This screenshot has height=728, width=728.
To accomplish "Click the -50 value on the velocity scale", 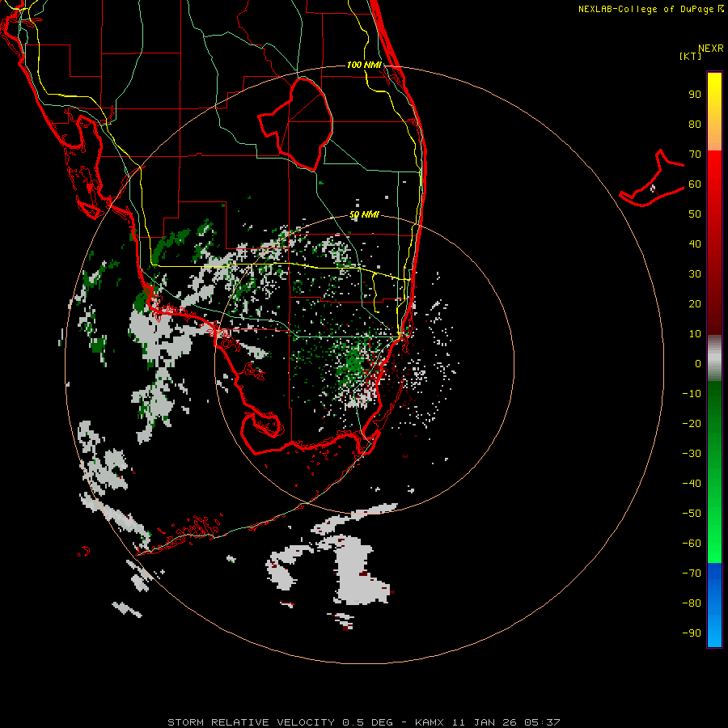I will pos(692,514).
